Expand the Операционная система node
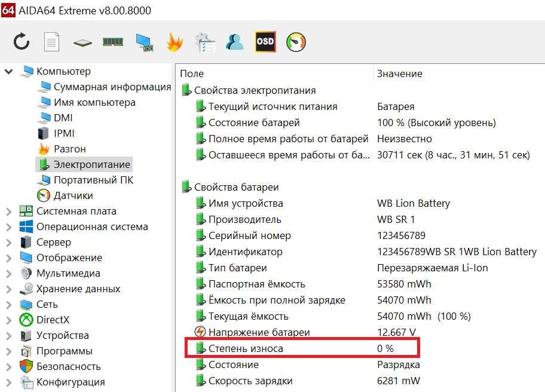The height and width of the screenshot is (392, 545). point(9,227)
